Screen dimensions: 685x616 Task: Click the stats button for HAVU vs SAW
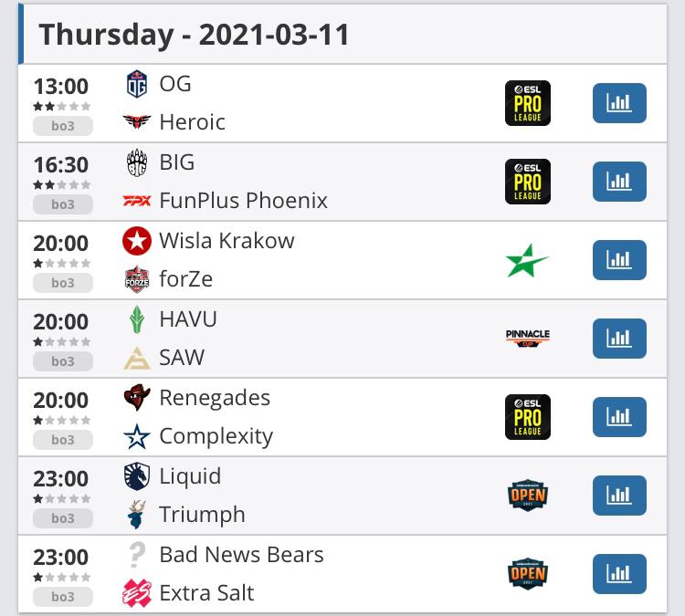[x=619, y=339]
